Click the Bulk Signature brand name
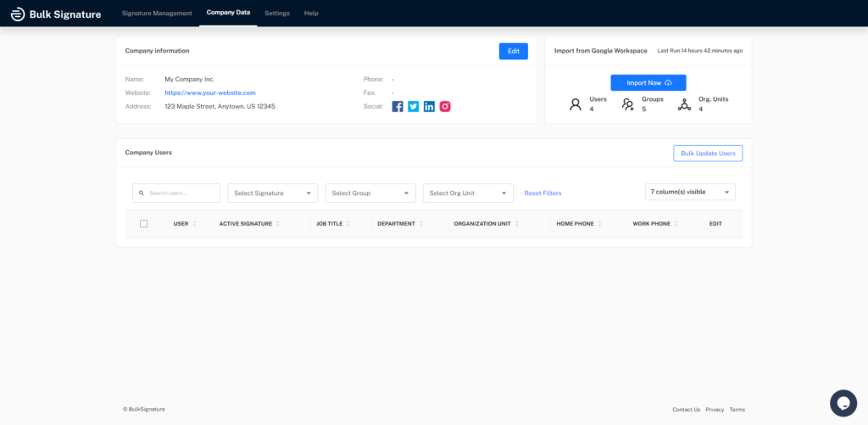Viewport: 868px width, 425px height. [x=65, y=14]
